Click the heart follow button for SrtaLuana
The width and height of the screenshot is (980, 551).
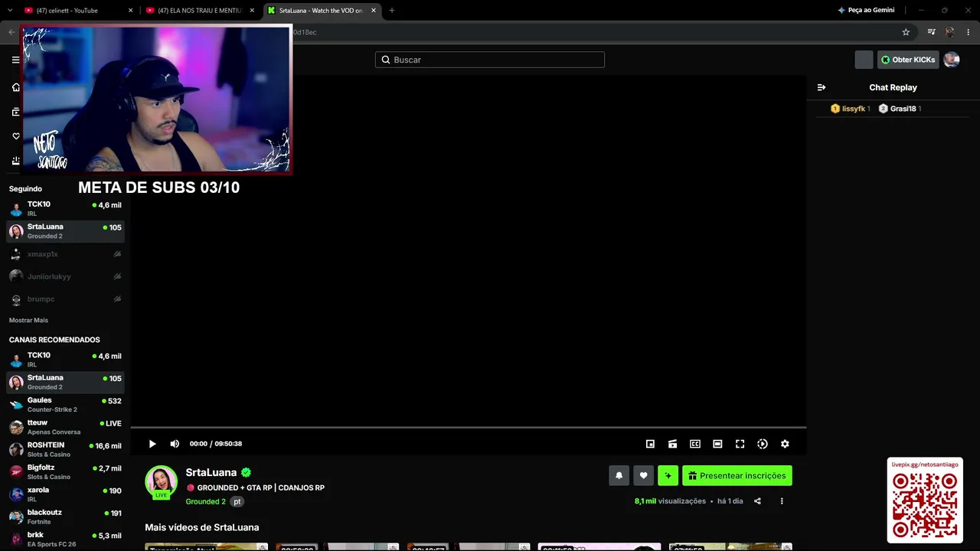click(643, 475)
